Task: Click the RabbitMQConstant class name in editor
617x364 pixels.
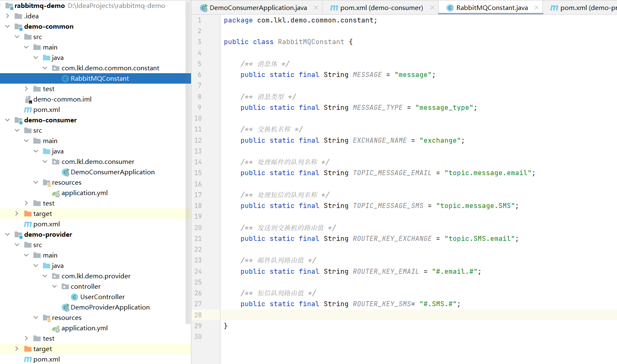Action: [311, 42]
